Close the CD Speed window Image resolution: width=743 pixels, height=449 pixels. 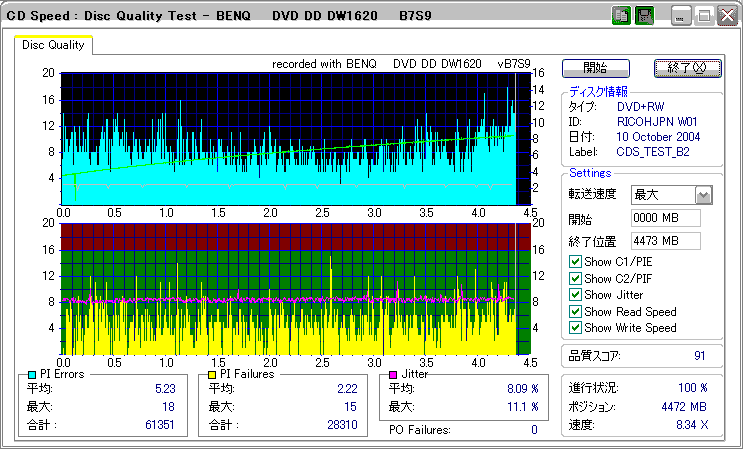pyautogui.click(x=728, y=16)
